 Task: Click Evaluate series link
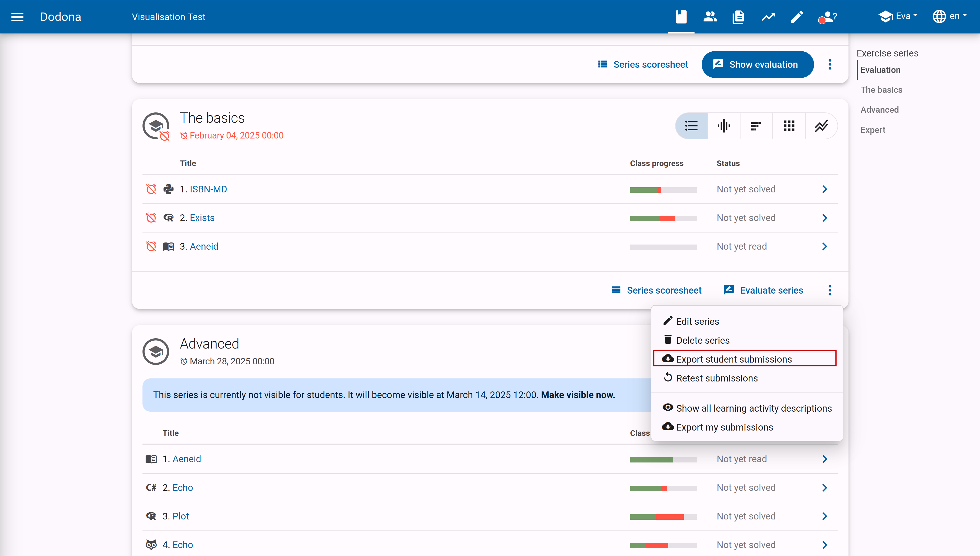pyautogui.click(x=763, y=290)
